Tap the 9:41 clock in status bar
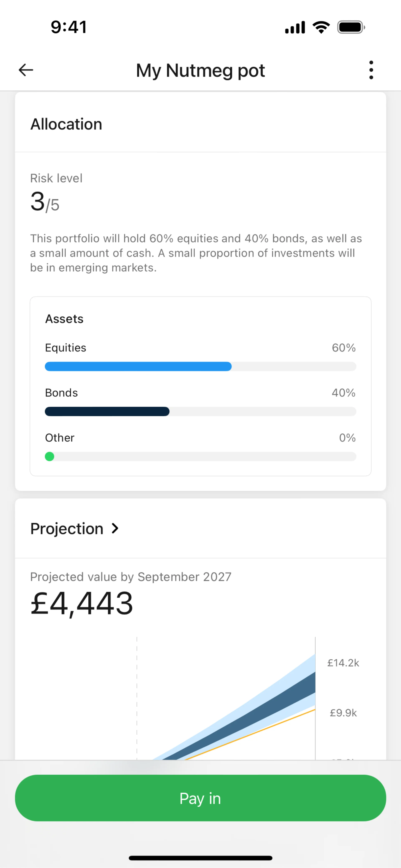 pyautogui.click(x=69, y=27)
